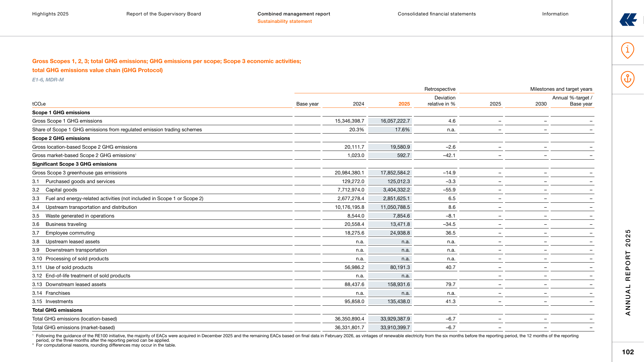Click the tCO₂e unit label
Viewport: 644px width, 362px height.
click(39, 104)
